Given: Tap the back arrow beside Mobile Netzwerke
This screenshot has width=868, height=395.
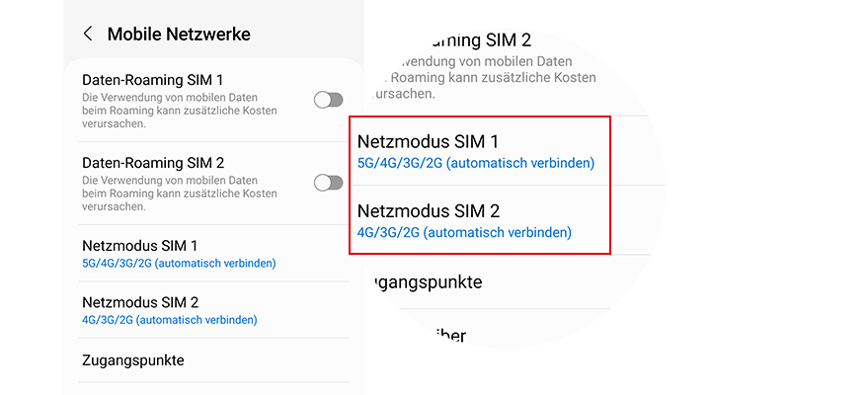Looking at the screenshot, I should [x=88, y=35].
